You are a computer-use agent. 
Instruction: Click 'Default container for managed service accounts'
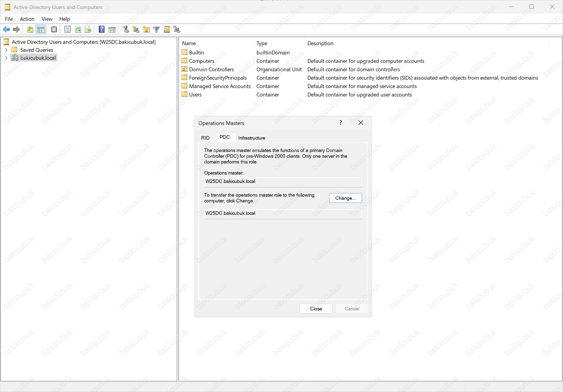[362, 86]
